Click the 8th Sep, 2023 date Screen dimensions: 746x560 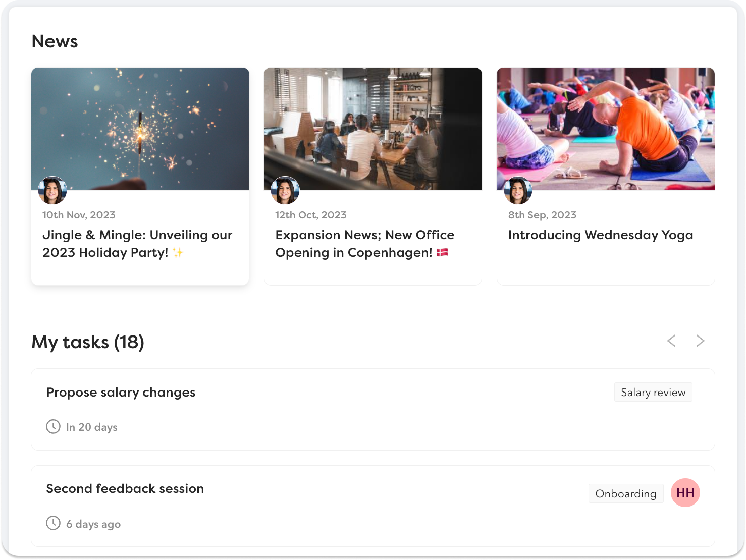542,215
